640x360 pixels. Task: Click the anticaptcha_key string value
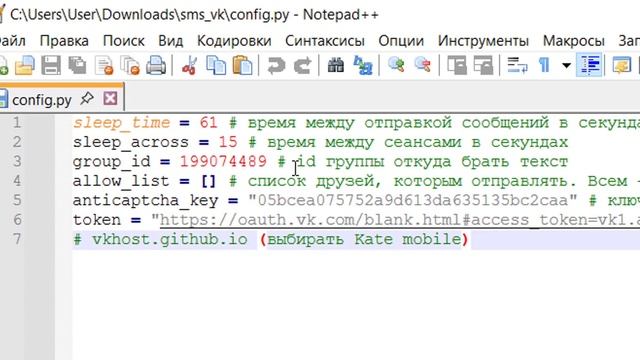click(413, 200)
